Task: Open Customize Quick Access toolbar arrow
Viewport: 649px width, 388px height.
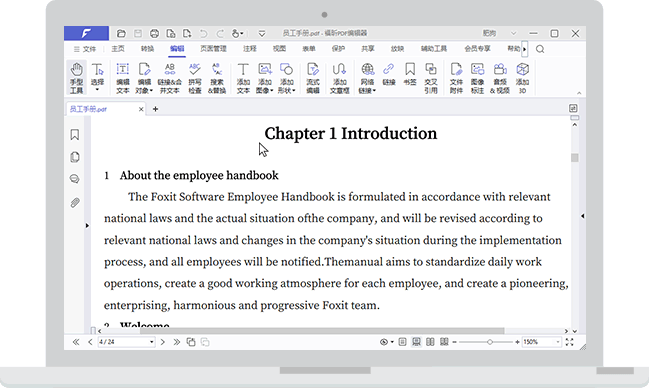Action: coord(262,34)
